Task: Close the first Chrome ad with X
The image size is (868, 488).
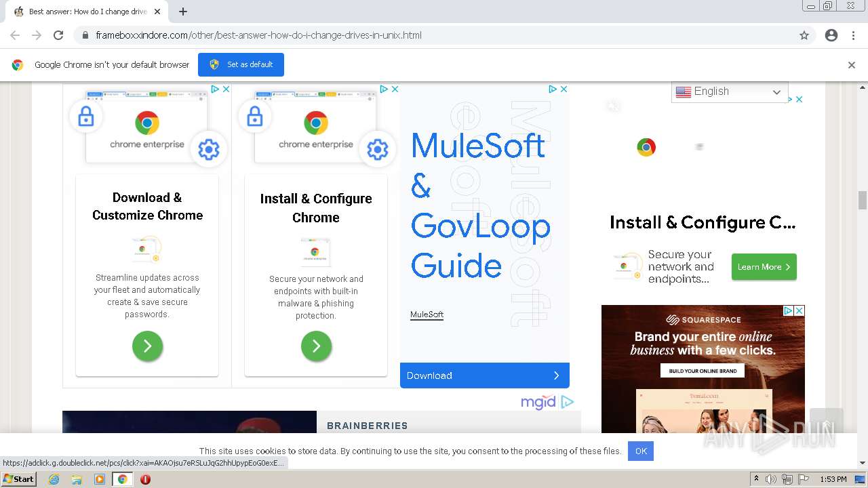Action: click(226, 89)
